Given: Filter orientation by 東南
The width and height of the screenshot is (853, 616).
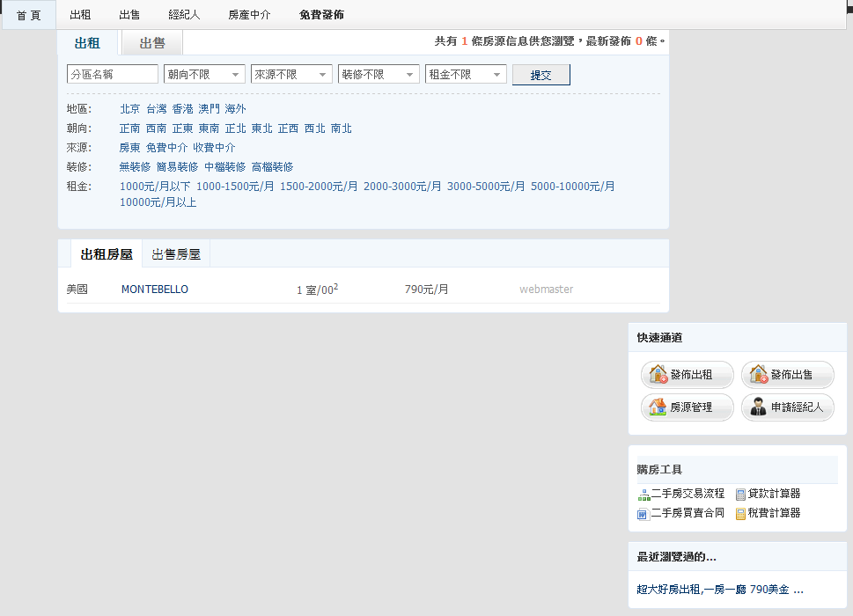Looking at the screenshot, I should pos(209,128).
